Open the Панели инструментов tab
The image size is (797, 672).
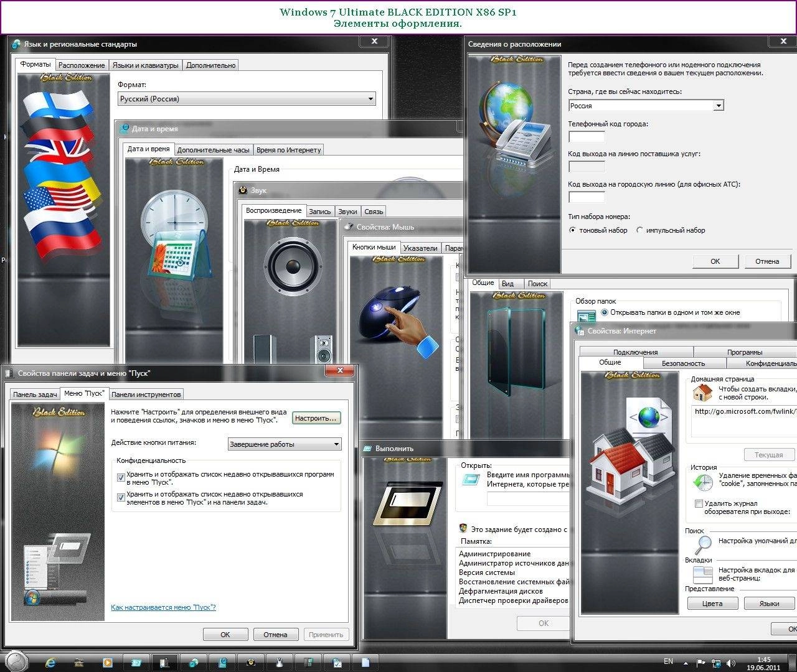146,394
